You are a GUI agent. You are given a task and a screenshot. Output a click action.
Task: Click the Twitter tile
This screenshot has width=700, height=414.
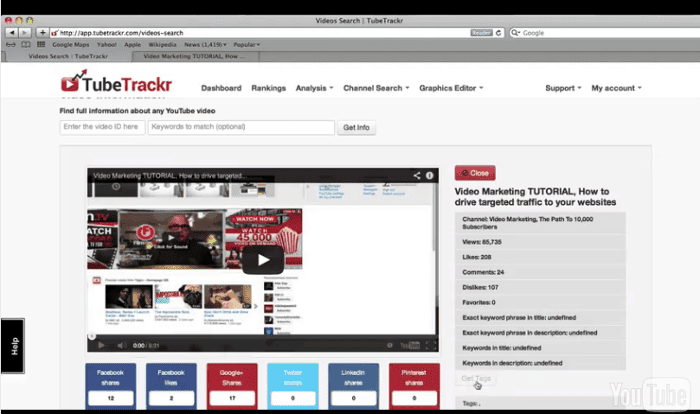point(293,386)
